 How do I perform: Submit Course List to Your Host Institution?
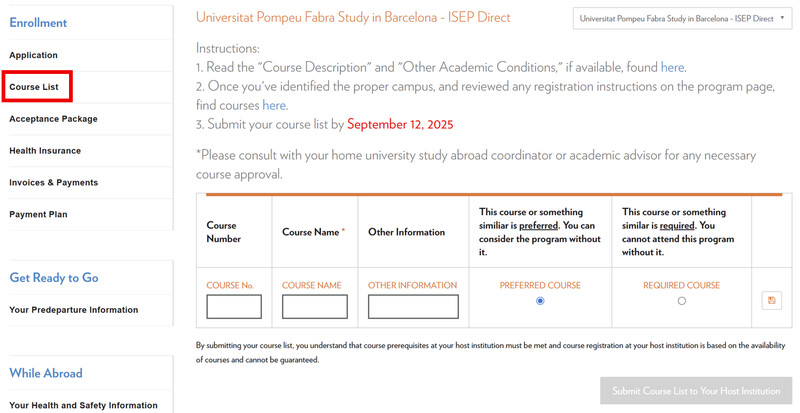click(x=696, y=391)
